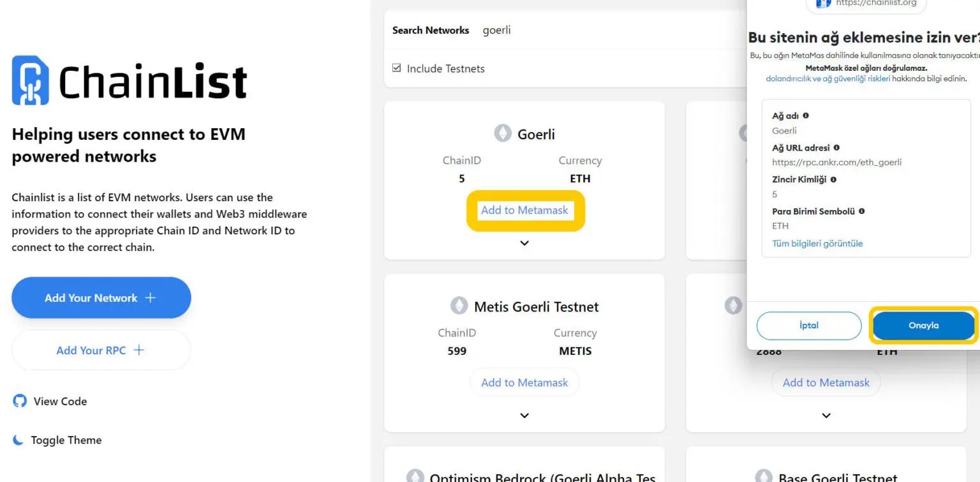Click the info icon beside Para Birimi Sembolü
The image size is (980, 482).
click(861, 211)
